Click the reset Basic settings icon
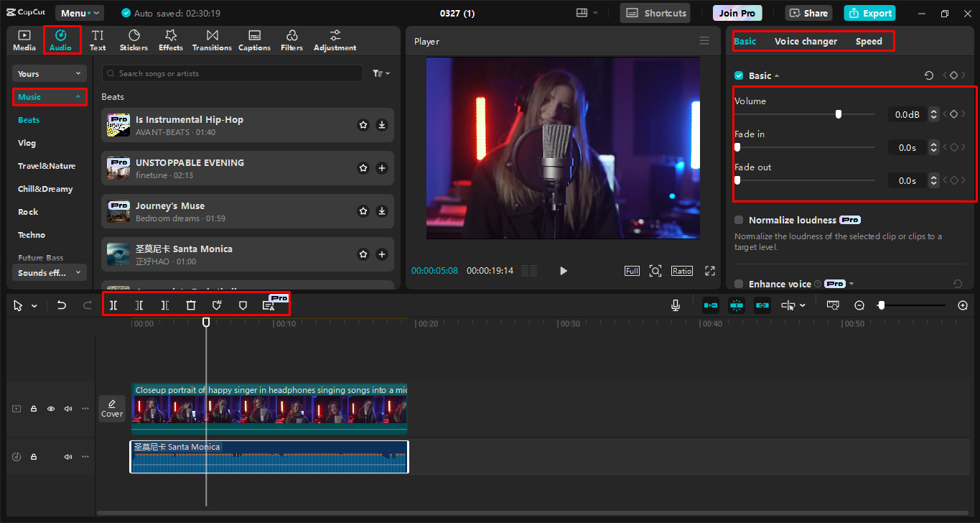This screenshot has height=523, width=980. (929, 75)
